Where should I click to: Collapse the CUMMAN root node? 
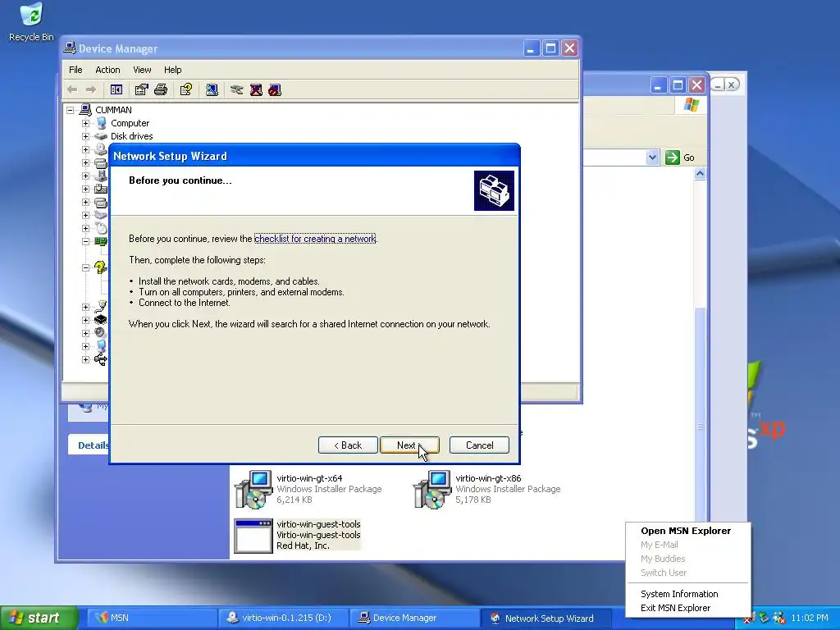(71, 110)
